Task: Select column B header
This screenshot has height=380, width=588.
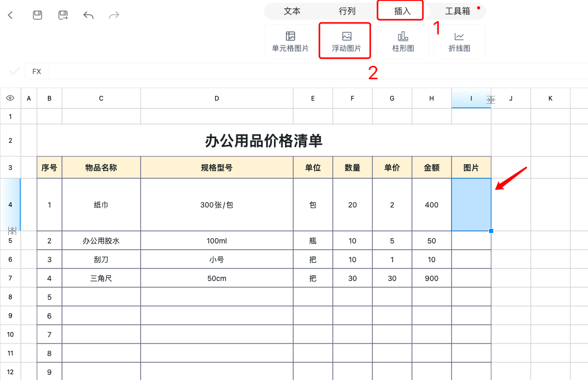Action: (x=49, y=99)
